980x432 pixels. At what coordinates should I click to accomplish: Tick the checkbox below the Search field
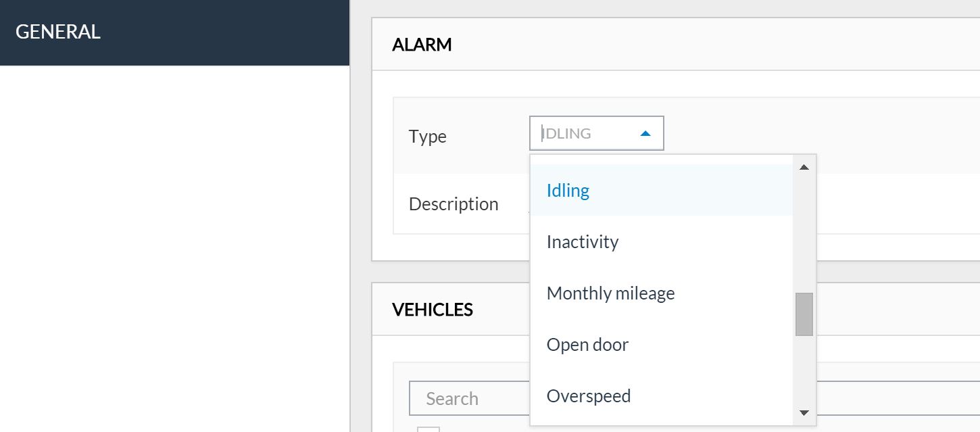pyautogui.click(x=428, y=429)
